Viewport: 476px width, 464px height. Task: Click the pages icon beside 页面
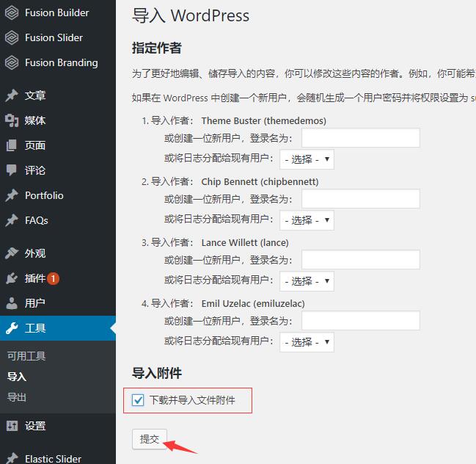point(12,145)
